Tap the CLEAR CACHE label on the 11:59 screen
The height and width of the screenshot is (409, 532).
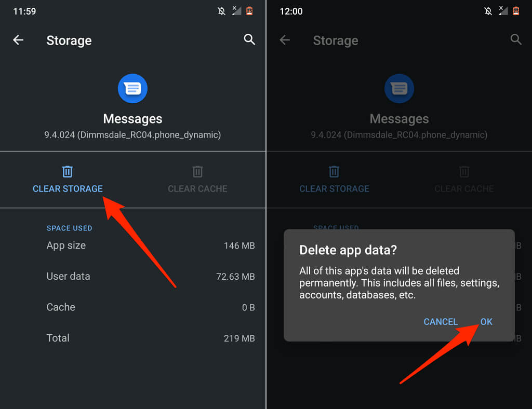click(x=197, y=189)
